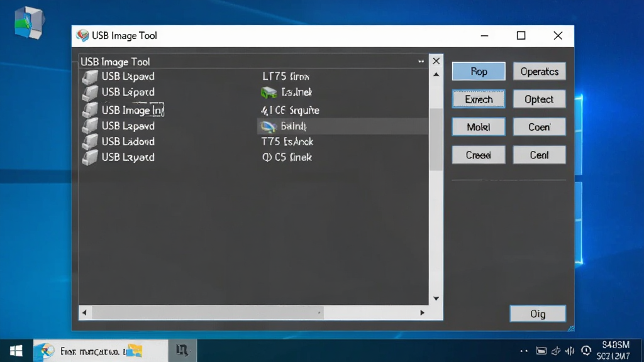Click the window resize grip corner
Screen dimensions: 644x362
(570, 328)
